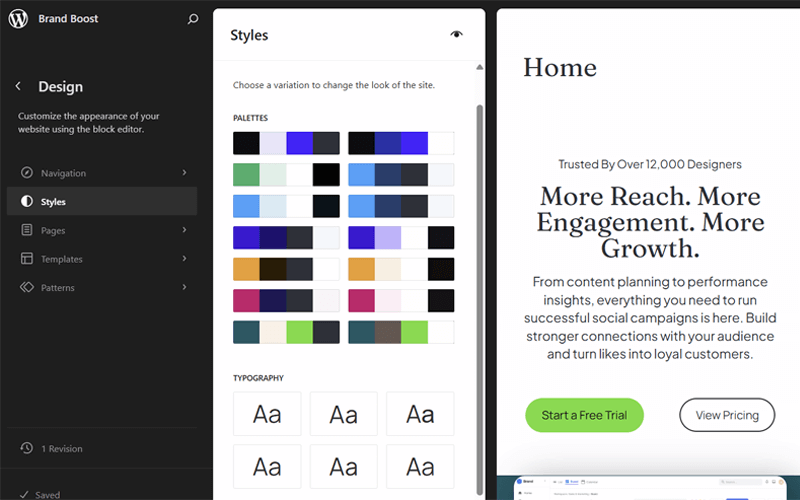
Task: Click the Templates layout icon
Action: coord(27,259)
